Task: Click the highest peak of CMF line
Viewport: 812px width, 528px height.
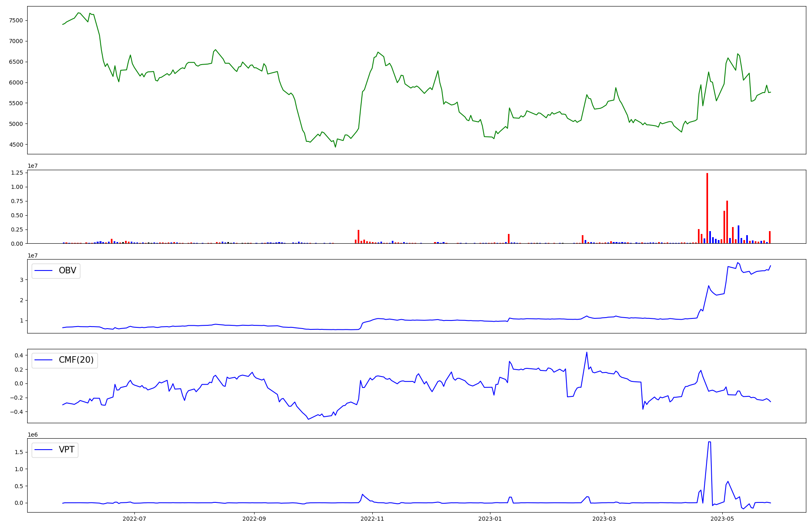Action: coord(587,352)
